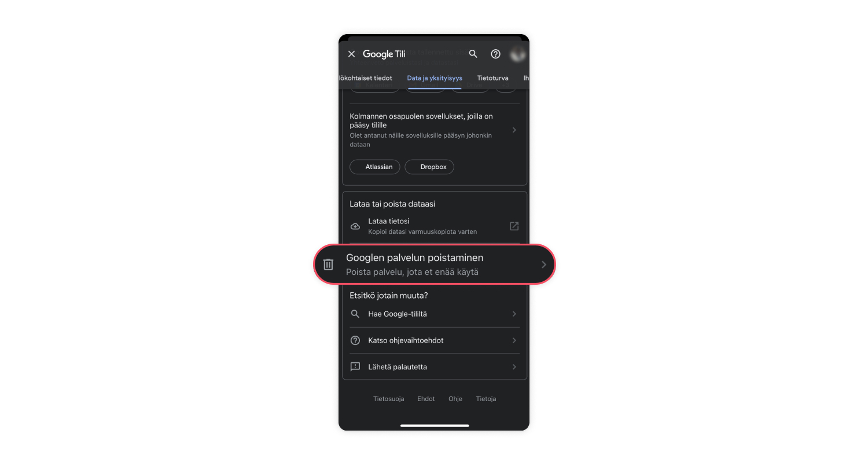Click the help circle icon beside Katso ohjevaihtoehdot
Screen dimensions: 868x463
click(355, 340)
